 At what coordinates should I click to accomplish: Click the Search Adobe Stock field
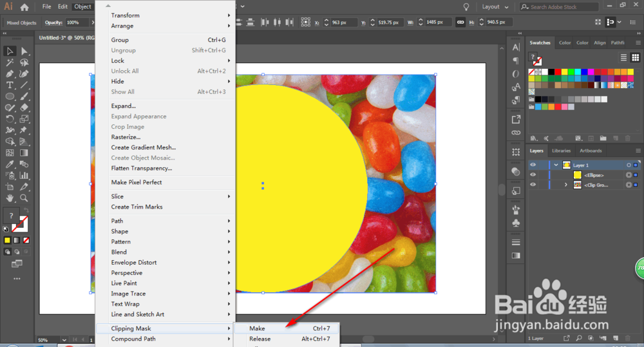pyautogui.click(x=560, y=7)
